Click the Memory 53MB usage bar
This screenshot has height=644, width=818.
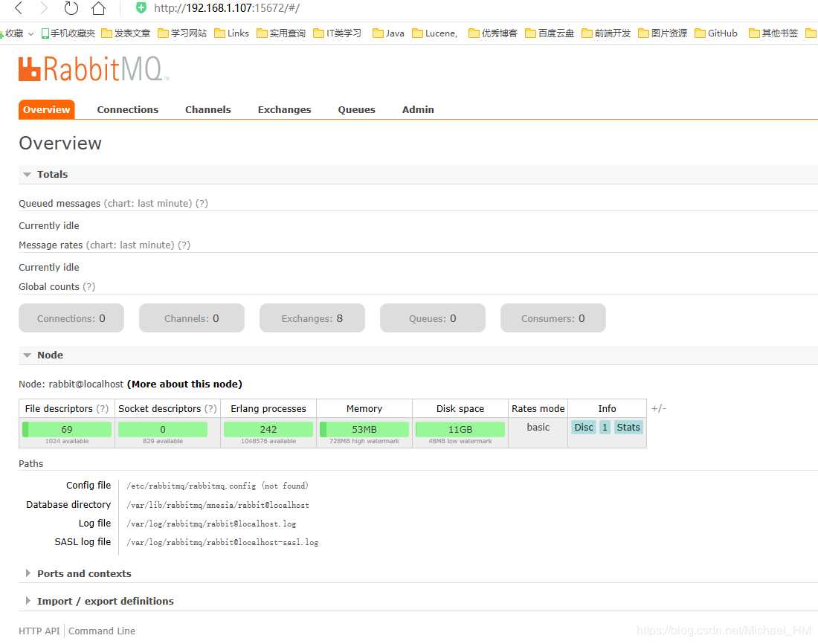pos(364,430)
